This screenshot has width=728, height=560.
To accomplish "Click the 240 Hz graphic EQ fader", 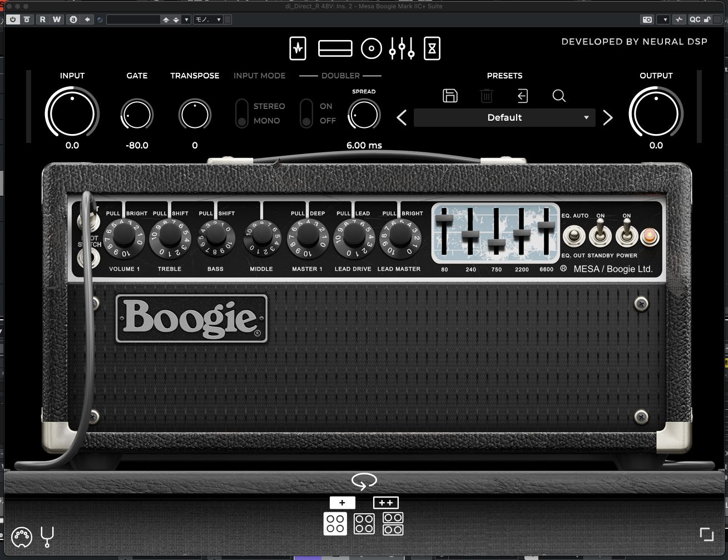I will [471, 235].
